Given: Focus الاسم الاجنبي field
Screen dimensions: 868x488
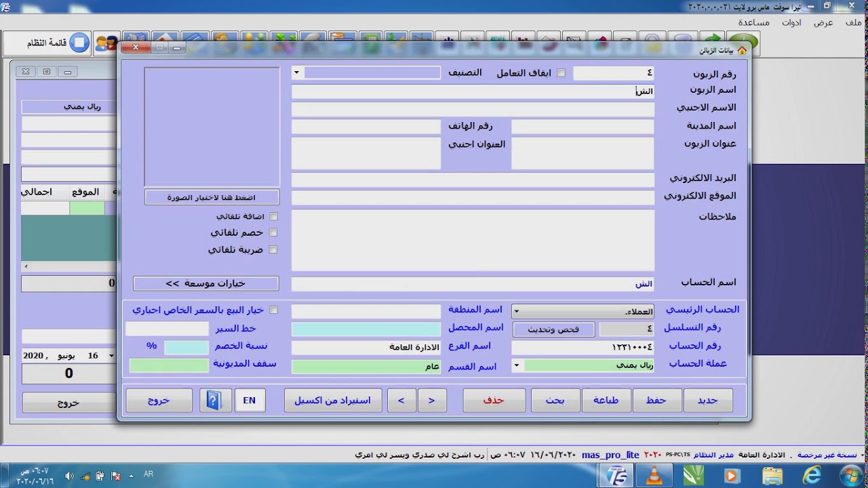Looking at the screenshot, I should pos(473,108).
